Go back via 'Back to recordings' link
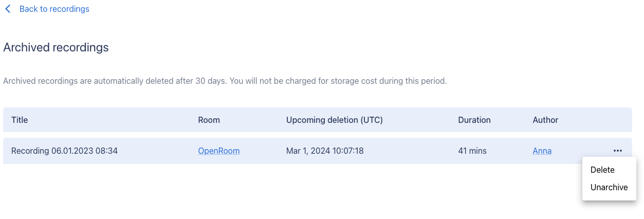 54,9
